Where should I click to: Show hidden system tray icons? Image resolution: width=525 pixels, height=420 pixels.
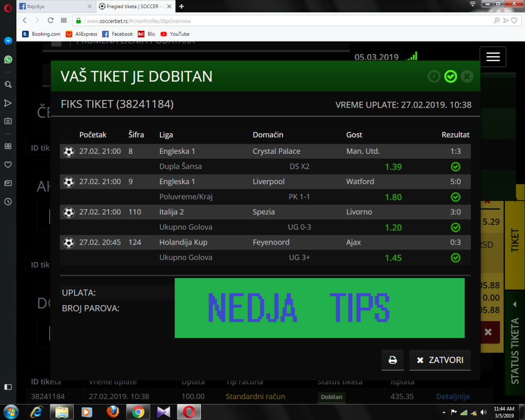tap(444, 412)
